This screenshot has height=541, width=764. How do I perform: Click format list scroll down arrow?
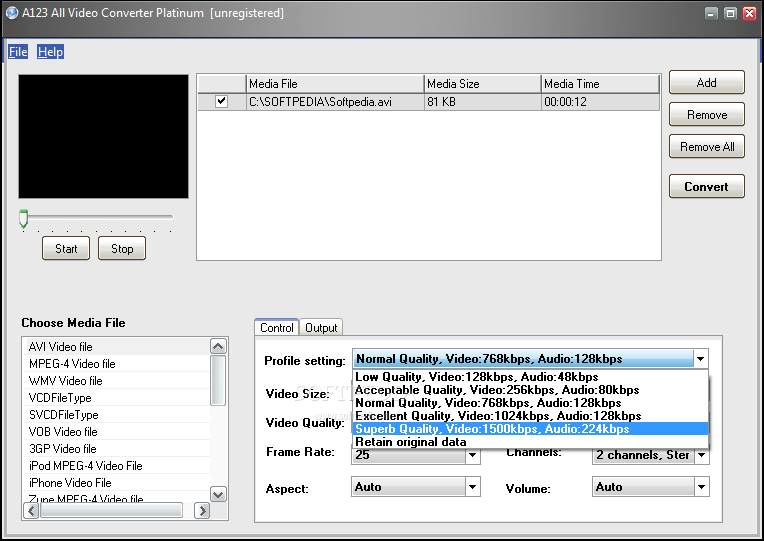tap(218, 494)
